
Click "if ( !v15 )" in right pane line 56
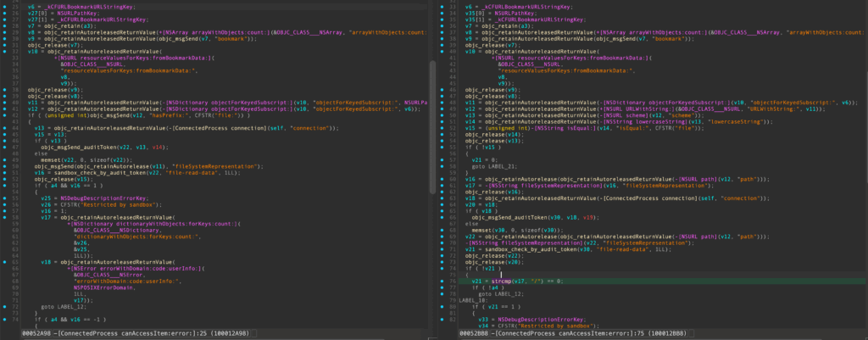(x=483, y=148)
